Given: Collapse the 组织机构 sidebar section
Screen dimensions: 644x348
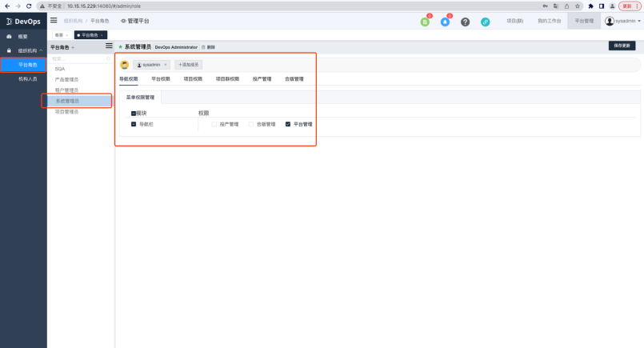Looking at the screenshot, I should (x=41, y=50).
